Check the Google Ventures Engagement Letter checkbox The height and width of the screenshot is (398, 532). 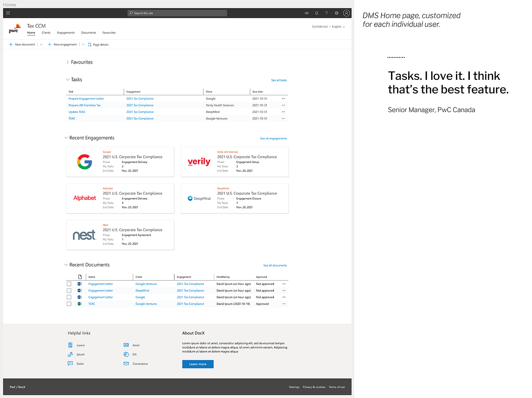point(69,284)
